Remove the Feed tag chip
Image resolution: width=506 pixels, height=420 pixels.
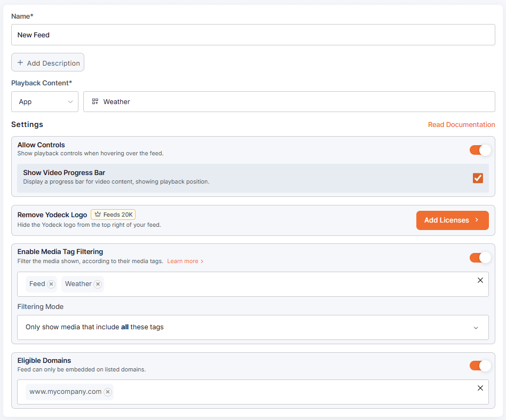(x=51, y=284)
